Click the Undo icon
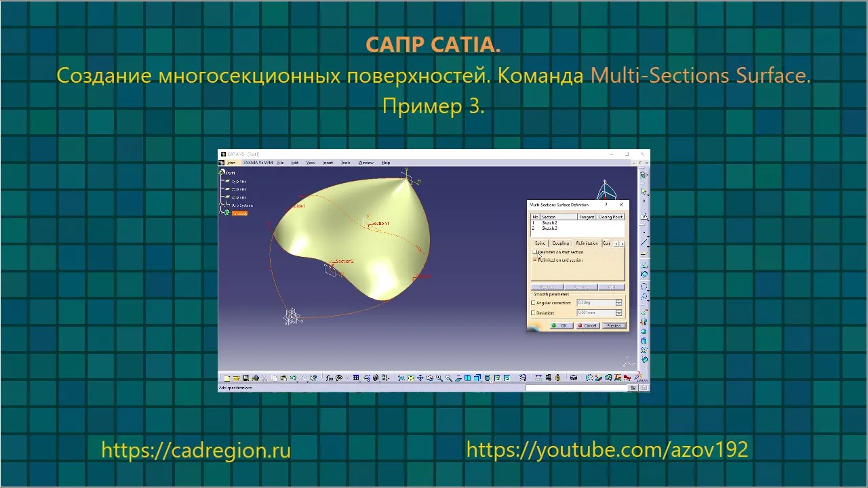This screenshot has width=868, height=488. 293,378
